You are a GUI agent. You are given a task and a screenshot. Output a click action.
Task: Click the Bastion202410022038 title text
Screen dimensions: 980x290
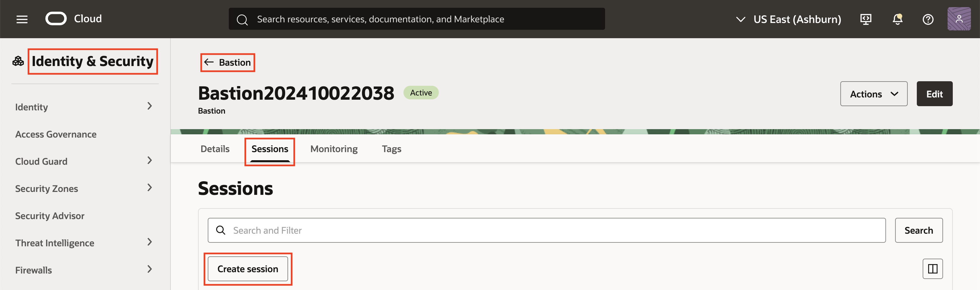296,93
